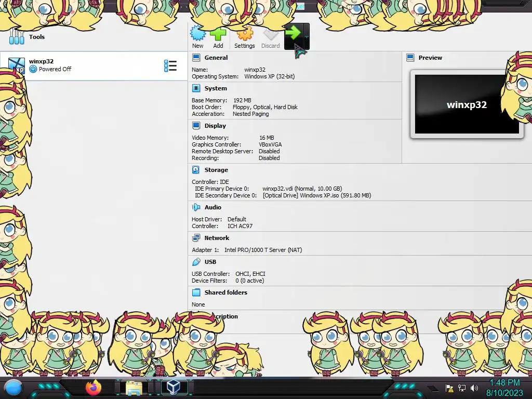Click the 192 MB base memory value
The height and width of the screenshot is (399, 532).
[242, 100]
